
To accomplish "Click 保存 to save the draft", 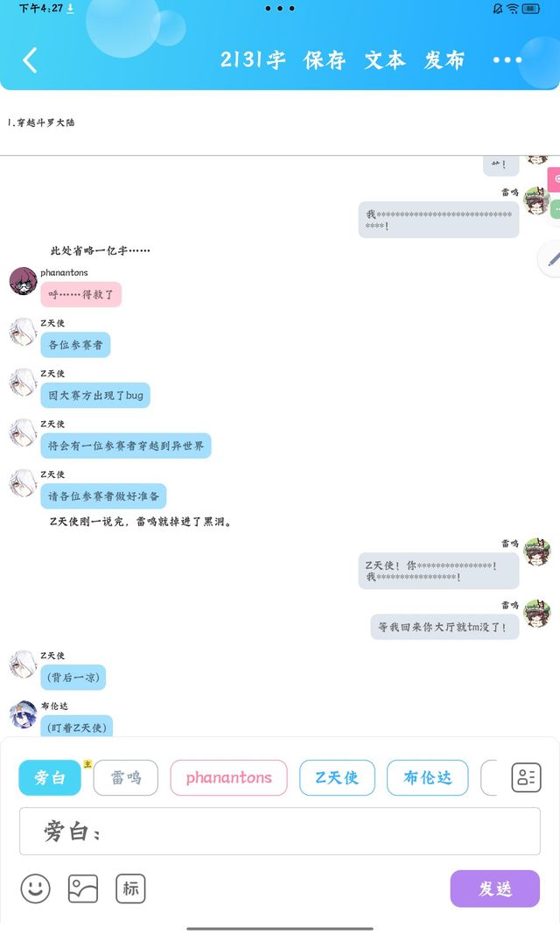I will (x=325, y=60).
